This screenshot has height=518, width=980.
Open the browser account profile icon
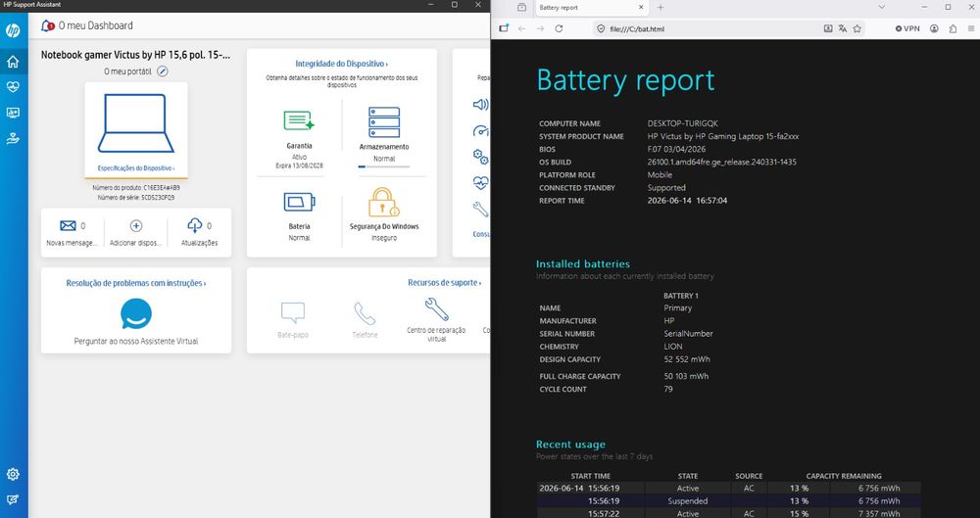point(934,28)
